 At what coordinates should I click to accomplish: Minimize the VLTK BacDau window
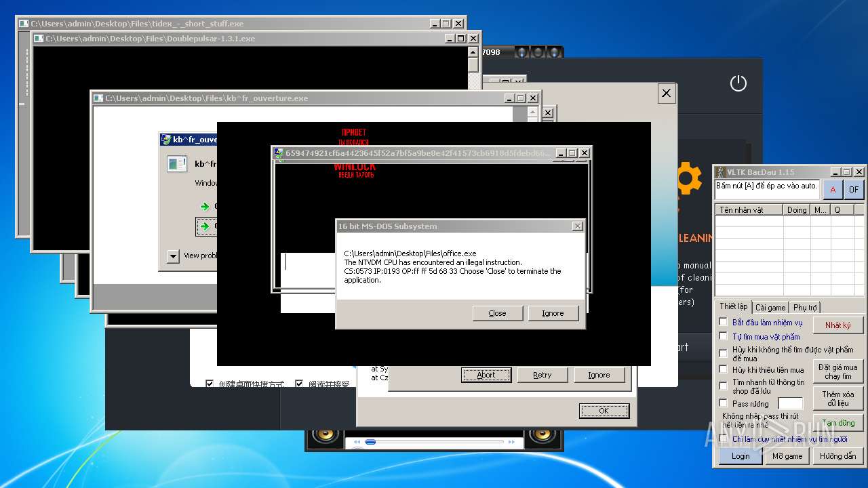tap(835, 172)
